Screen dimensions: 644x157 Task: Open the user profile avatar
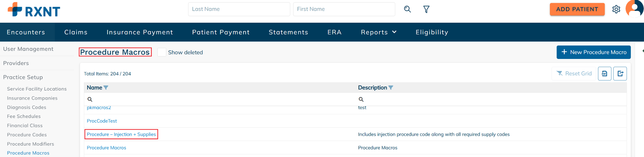(634, 9)
